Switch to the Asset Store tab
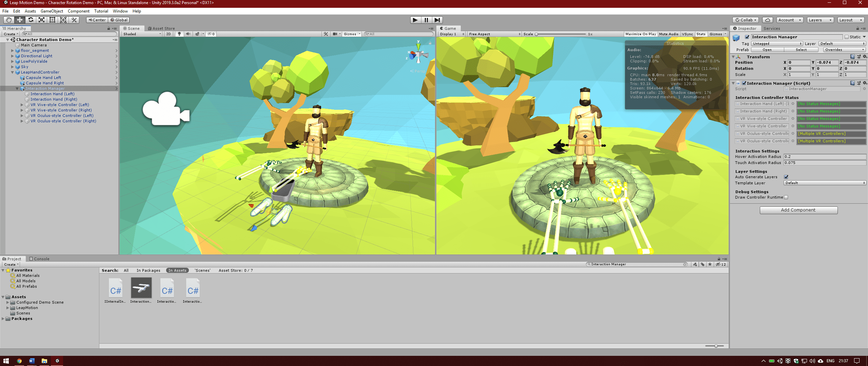 tap(161, 28)
